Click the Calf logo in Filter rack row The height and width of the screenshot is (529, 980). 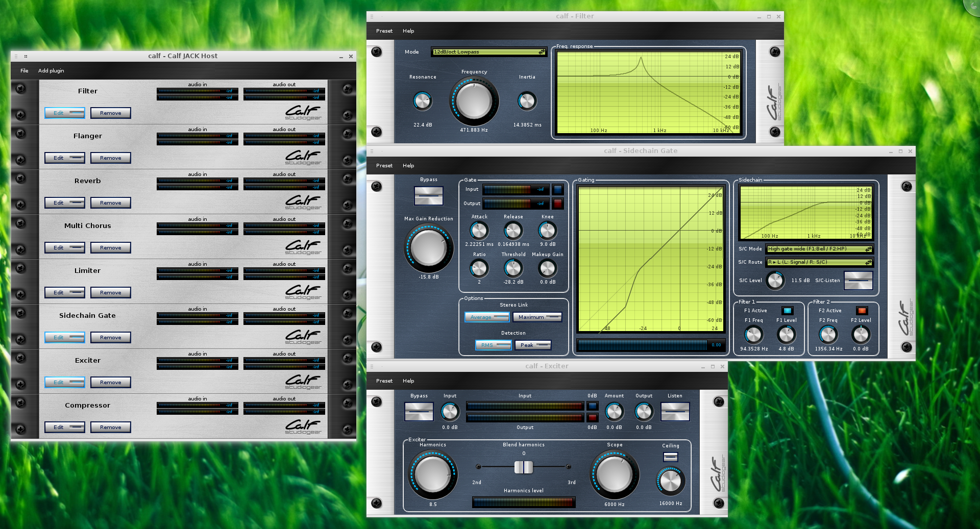pos(303,113)
